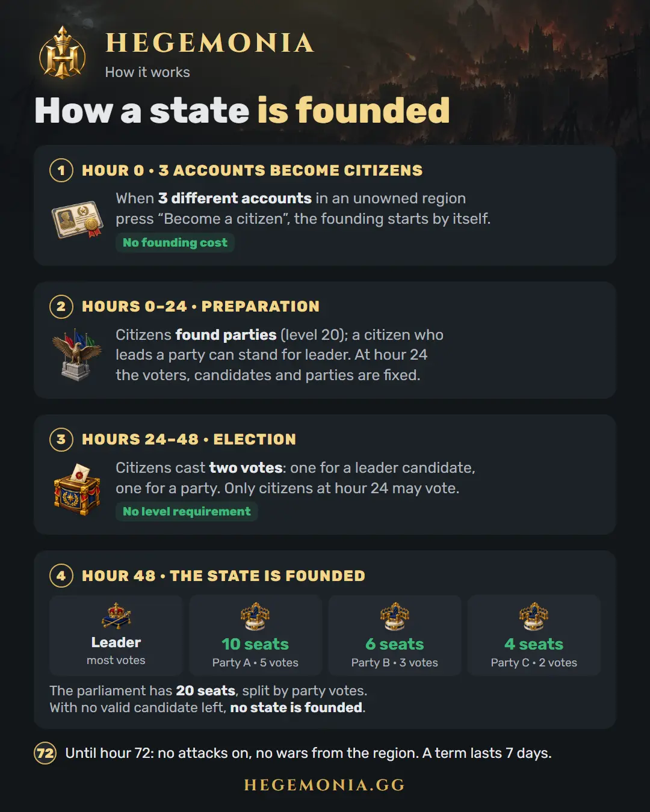Click the Hegemonia crowned H logo
The image size is (650, 812).
[x=63, y=53]
